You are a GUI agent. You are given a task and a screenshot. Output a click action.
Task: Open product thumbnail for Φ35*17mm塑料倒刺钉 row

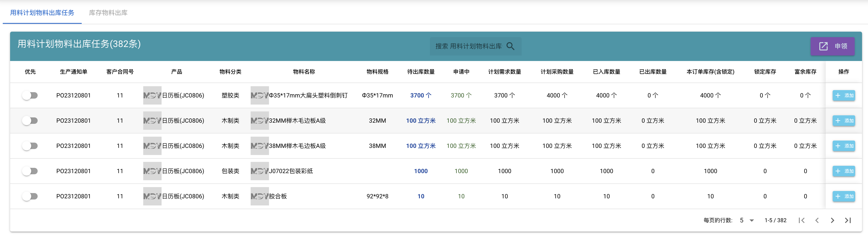tap(152, 96)
